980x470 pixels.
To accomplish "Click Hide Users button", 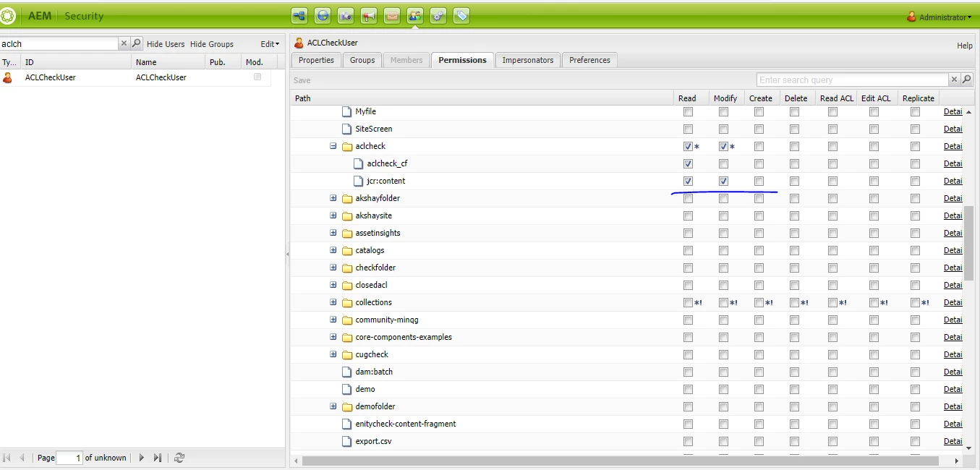I will [x=166, y=44].
